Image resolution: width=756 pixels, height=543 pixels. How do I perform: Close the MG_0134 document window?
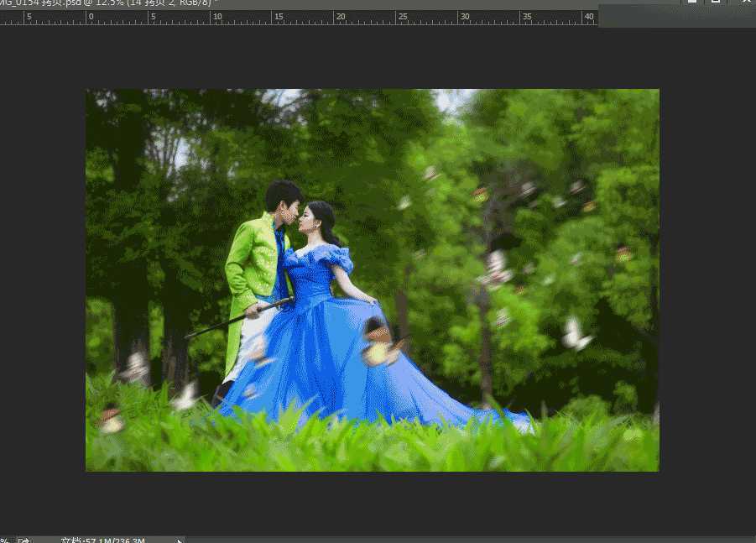pos(743,3)
